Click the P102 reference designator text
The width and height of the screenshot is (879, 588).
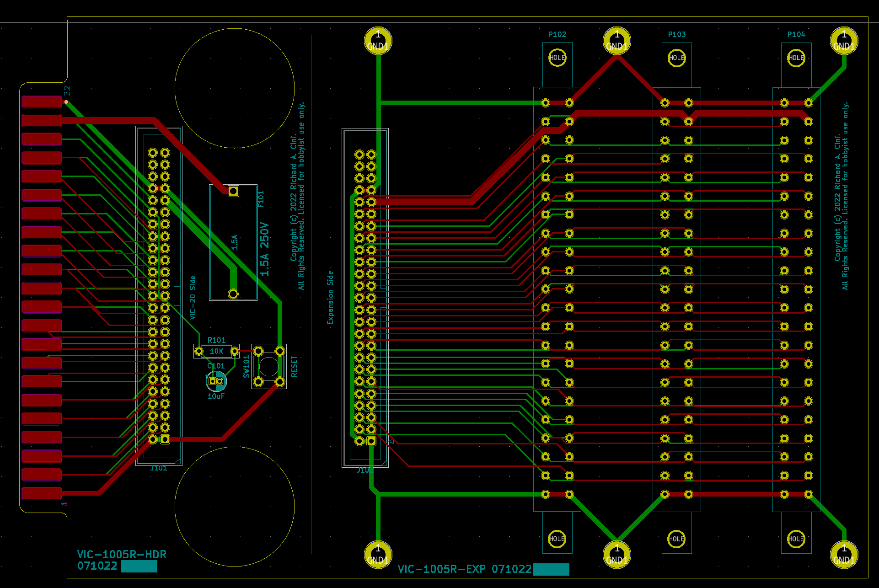tap(557, 34)
